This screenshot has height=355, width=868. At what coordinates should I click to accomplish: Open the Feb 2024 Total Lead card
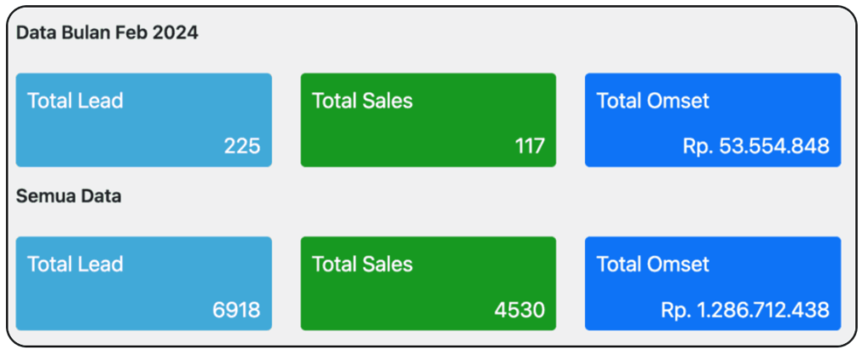pyautogui.click(x=144, y=120)
